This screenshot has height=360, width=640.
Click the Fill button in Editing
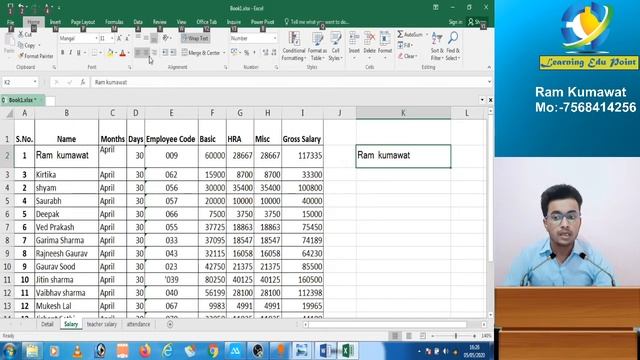(x=404, y=45)
